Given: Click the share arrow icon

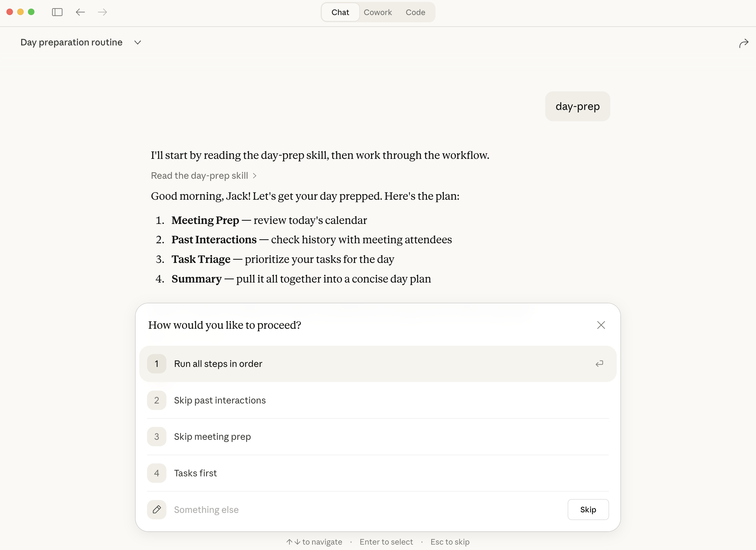Looking at the screenshot, I should pyautogui.click(x=743, y=43).
